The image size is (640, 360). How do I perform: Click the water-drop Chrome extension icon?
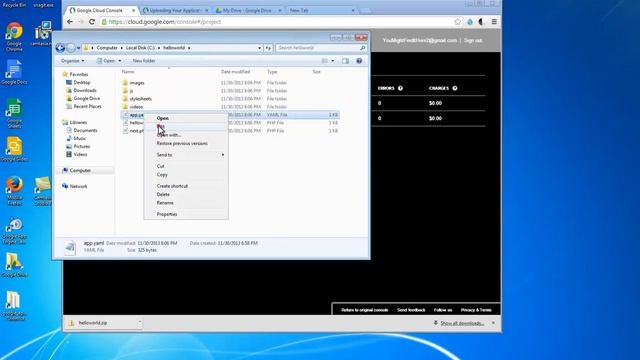[x=470, y=22]
